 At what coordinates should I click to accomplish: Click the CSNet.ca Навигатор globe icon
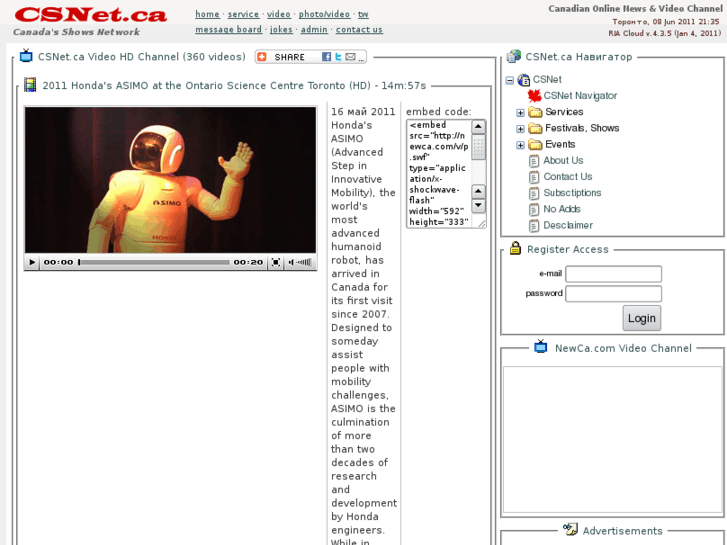(514, 56)
